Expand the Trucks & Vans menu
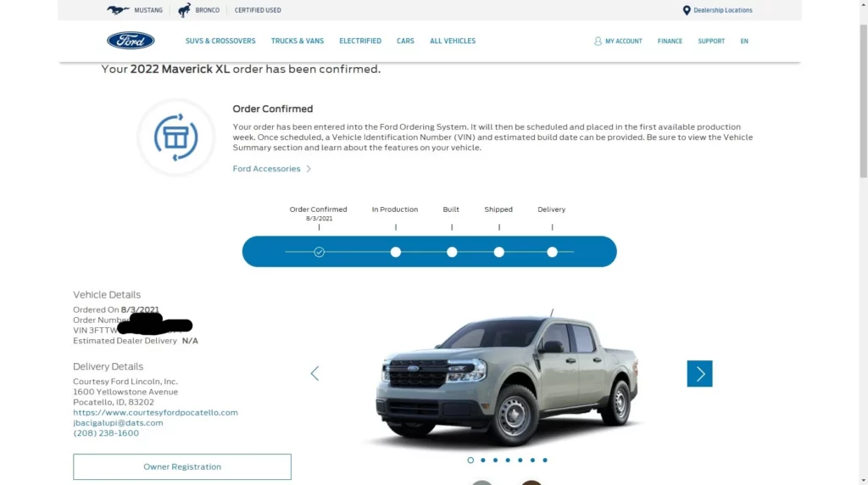 coord(298,41)
